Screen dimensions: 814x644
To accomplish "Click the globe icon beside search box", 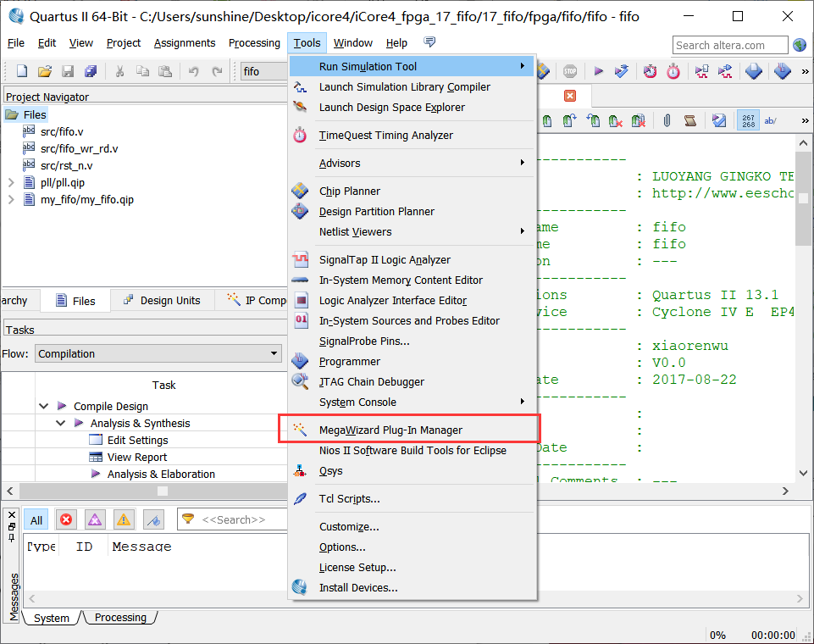I will click(x=800, y=46).
